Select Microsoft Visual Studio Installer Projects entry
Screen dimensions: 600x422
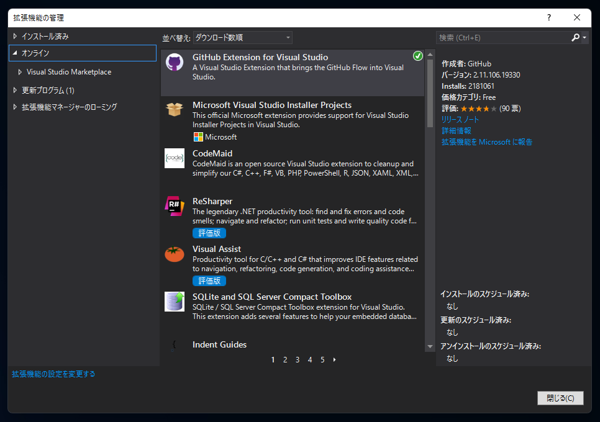pyautogui.click(x=292, y=120)
